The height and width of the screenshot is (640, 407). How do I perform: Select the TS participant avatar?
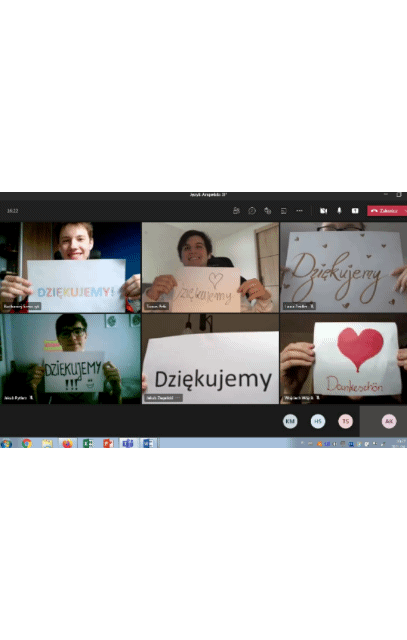tap(345, 421)
